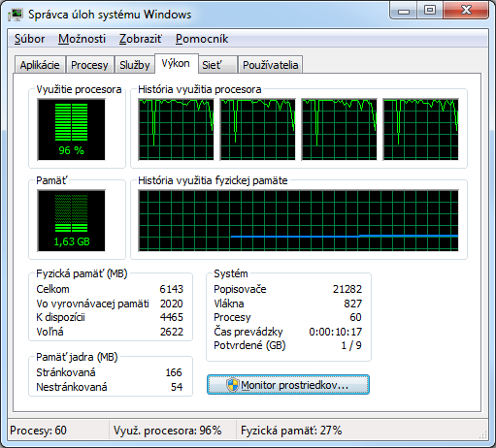Viewport: 496px width, 448px height.
Task: Minimize the Task Manager window
Action: tap(404, 10)
